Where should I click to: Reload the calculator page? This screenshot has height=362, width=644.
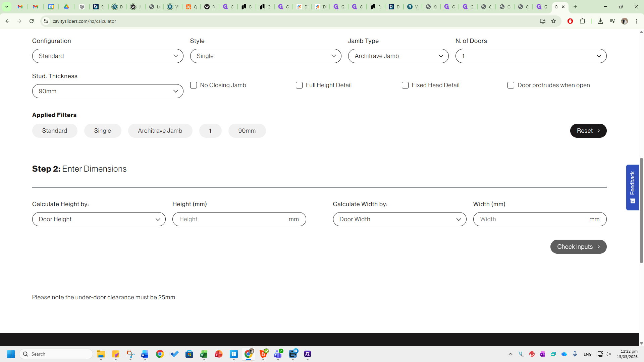pos(32,21)
